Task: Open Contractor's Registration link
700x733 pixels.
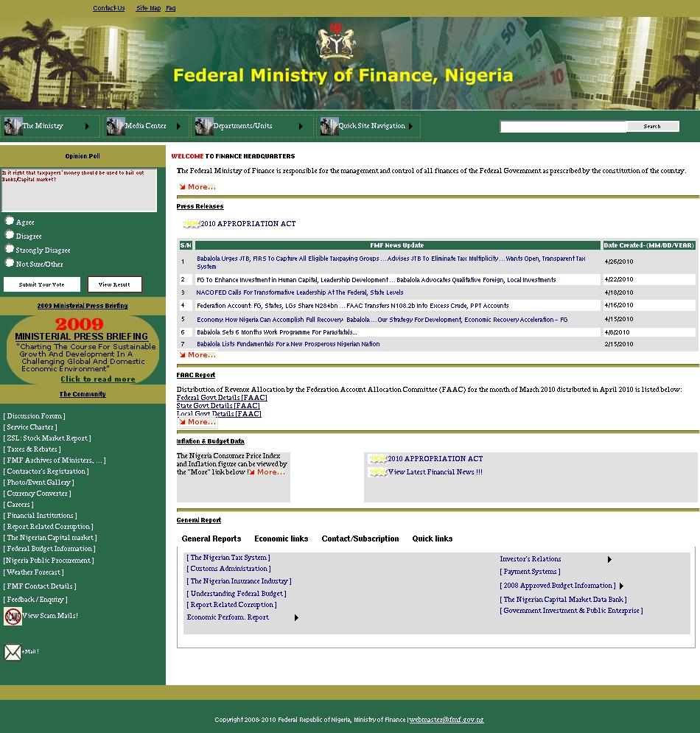Action: (46, 471)
